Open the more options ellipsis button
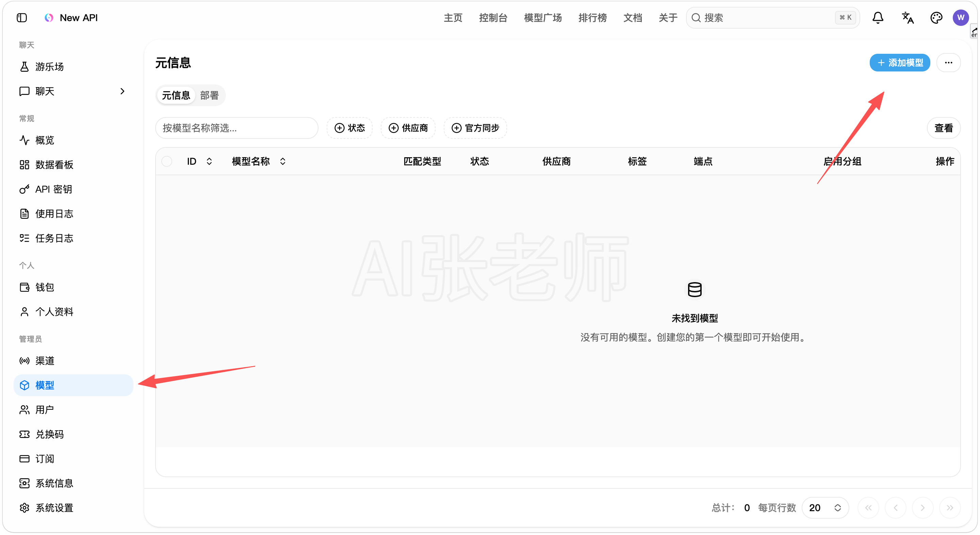 click(948, 63)
